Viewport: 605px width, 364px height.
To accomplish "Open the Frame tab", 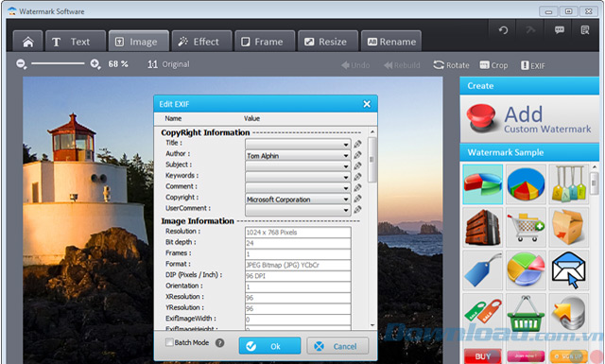I will tap(265, 42).
